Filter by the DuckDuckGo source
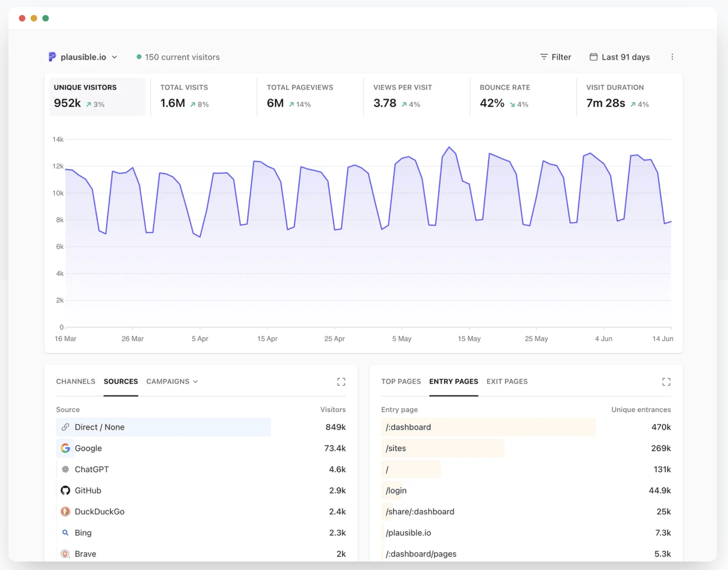728x570 pixels. coord(201,511)
